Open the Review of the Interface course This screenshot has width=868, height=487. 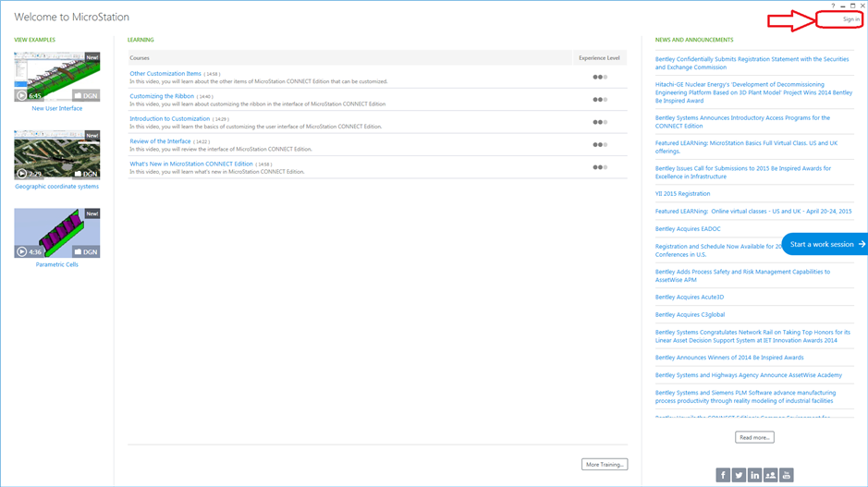tap(160, 141)
